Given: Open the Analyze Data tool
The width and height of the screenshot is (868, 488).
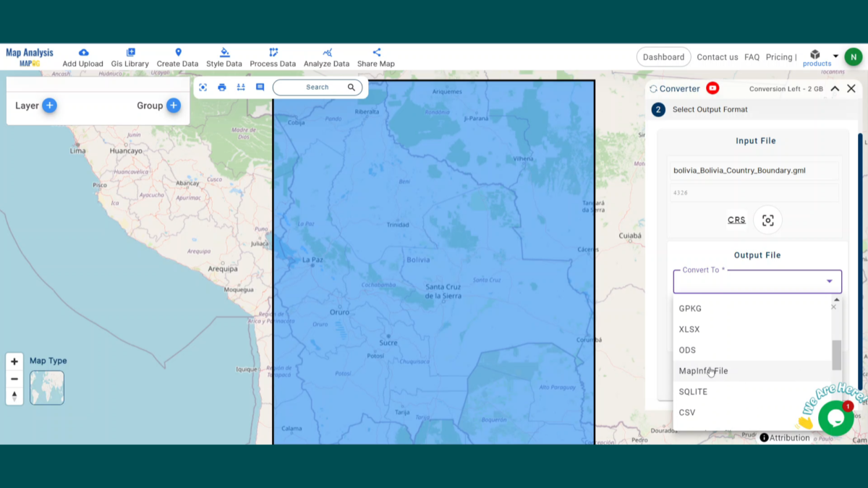Looking at the screenshot, I should coord(326,56).
